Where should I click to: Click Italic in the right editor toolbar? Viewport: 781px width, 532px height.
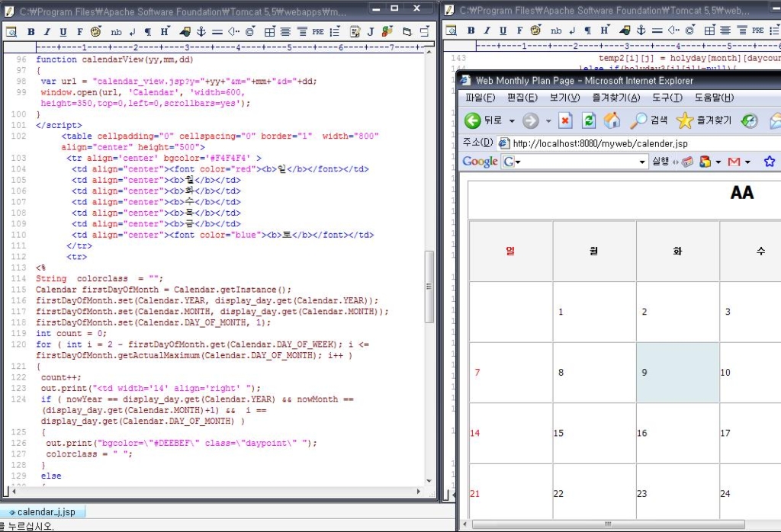pos(487,30)
